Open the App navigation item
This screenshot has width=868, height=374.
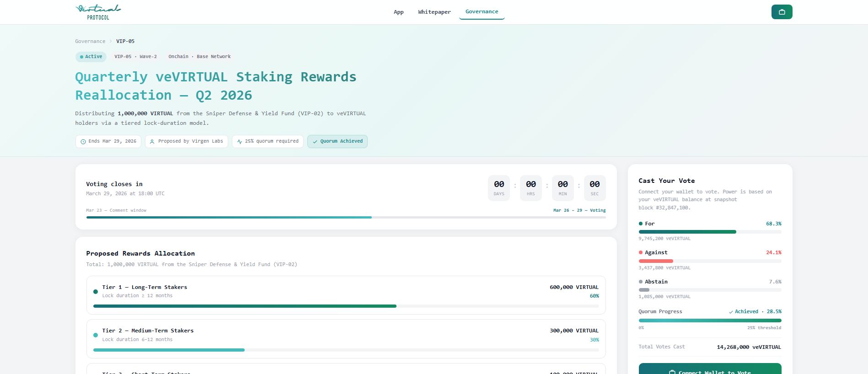[x=399, y=12]
